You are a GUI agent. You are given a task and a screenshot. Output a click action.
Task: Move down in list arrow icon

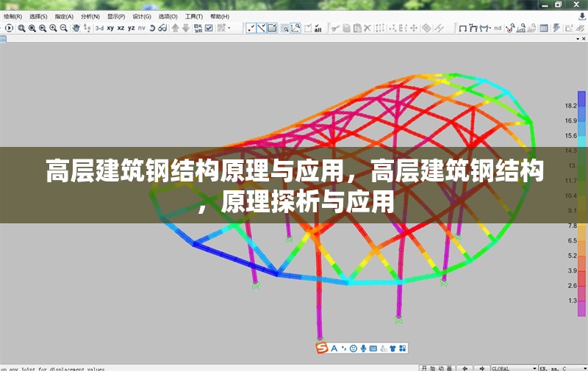[186, 28]
